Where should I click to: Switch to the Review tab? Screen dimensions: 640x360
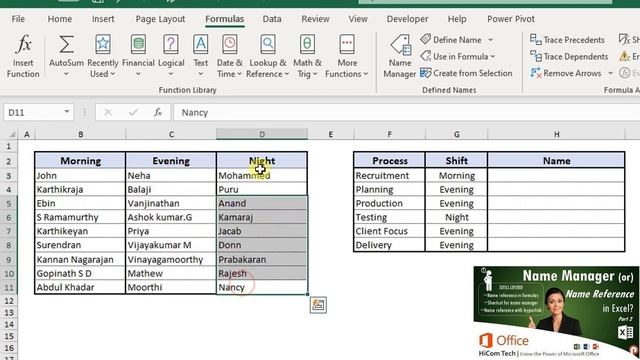click(315, 19)
